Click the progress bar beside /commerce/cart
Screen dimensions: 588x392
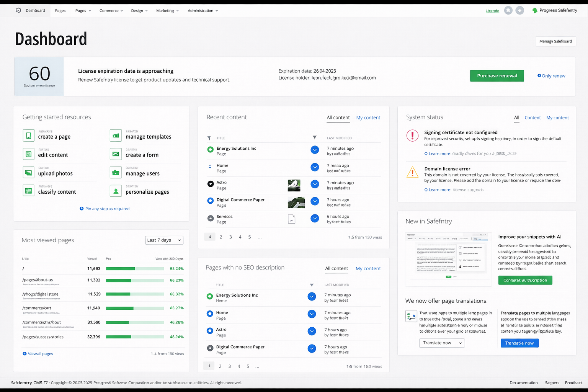pos(135,308)
